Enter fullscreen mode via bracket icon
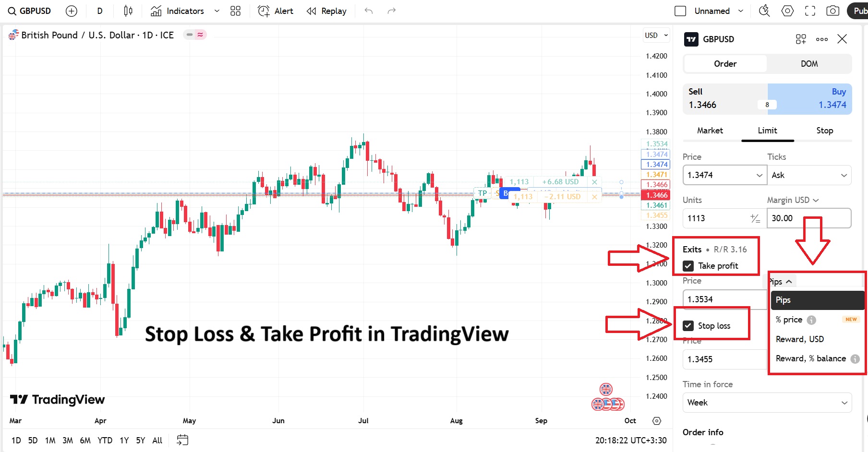The height and width of the screenshot is (452, 868). pos(810,10)
